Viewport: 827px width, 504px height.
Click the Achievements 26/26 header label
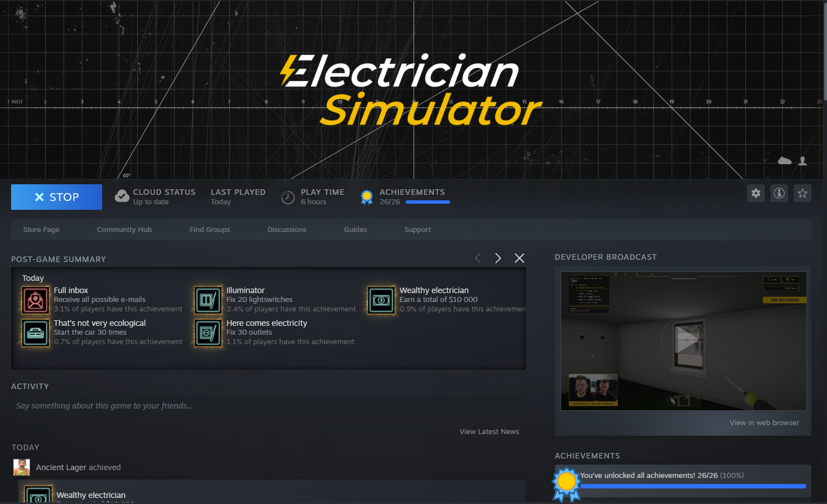pos(412,192)
